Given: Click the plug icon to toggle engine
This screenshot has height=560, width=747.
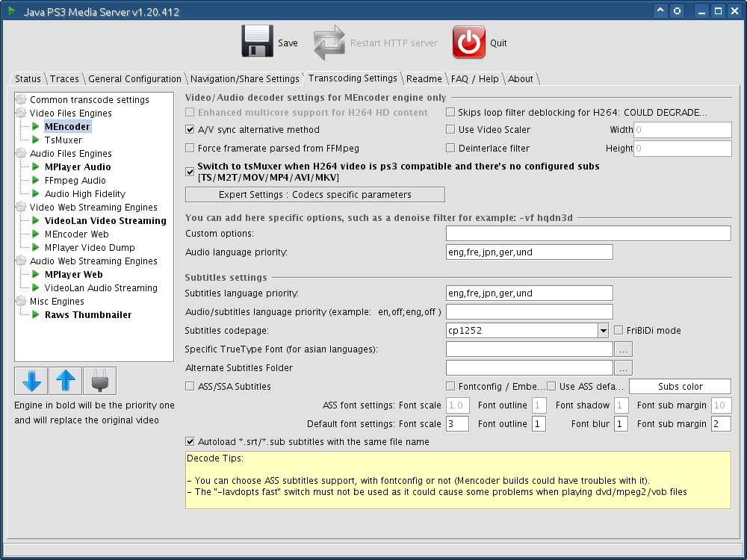Looking at the screenshot, I should click(99, 381).
